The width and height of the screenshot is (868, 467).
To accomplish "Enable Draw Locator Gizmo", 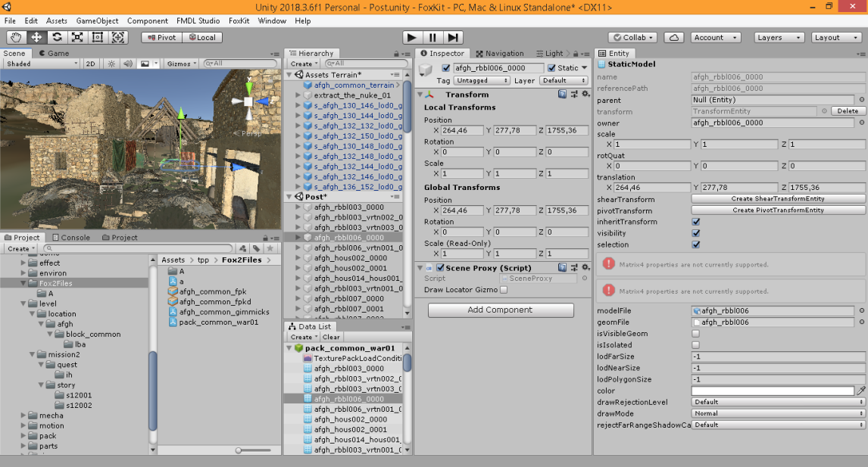I will 504,289.
